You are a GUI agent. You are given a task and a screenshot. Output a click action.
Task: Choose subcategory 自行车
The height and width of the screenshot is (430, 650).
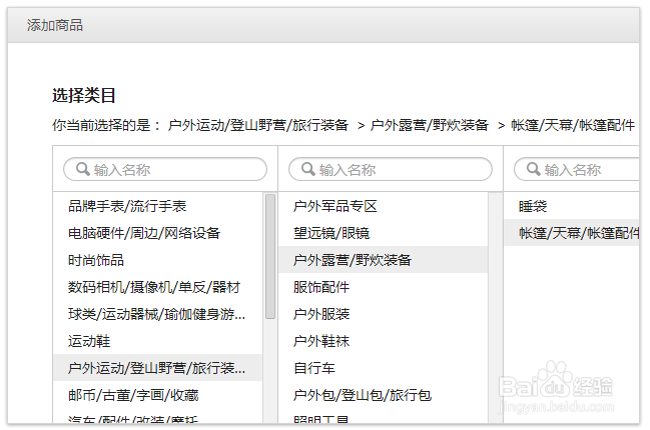tap(383, 368)
